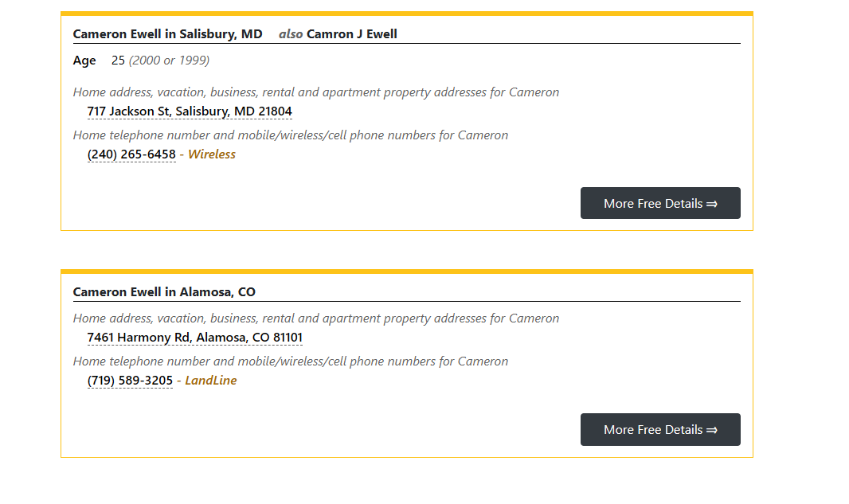The height and width of the screenshot is (504, 849).
Task: Click the age value 25
Action: coord(118,61)
